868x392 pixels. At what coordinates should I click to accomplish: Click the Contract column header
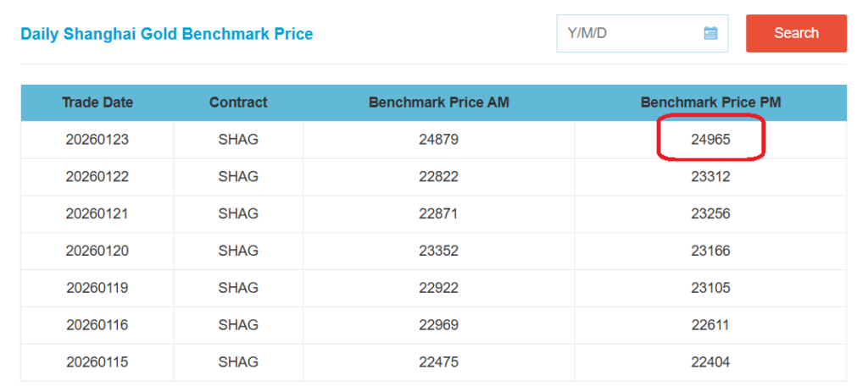(238, 102)
